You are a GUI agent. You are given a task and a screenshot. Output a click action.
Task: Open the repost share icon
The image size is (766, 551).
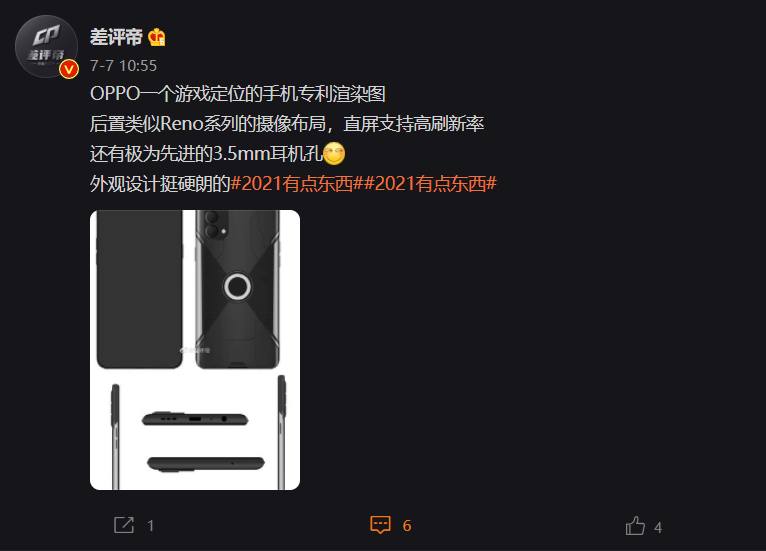click(124, 525)
